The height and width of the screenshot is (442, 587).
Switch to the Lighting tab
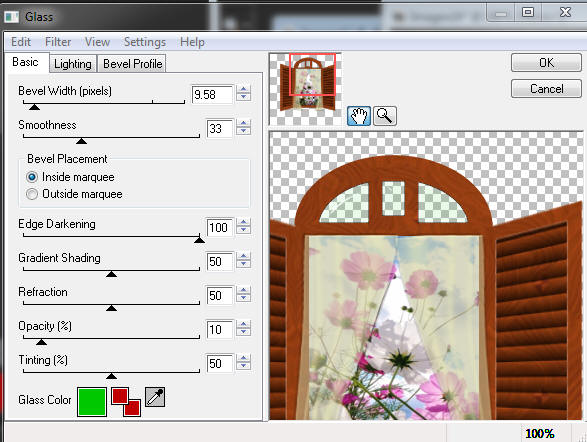pyautogui.click(x=73, y=64)
